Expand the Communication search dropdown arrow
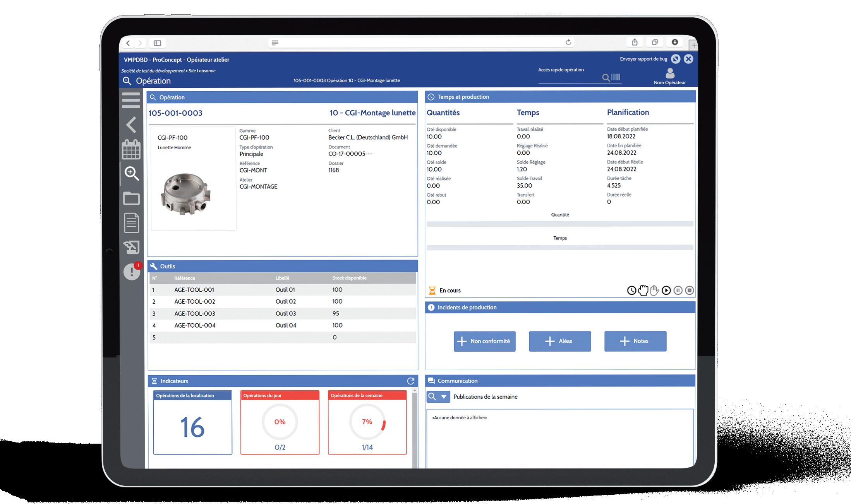This screenshot has height=504, width=851. (x=444, y=397)
